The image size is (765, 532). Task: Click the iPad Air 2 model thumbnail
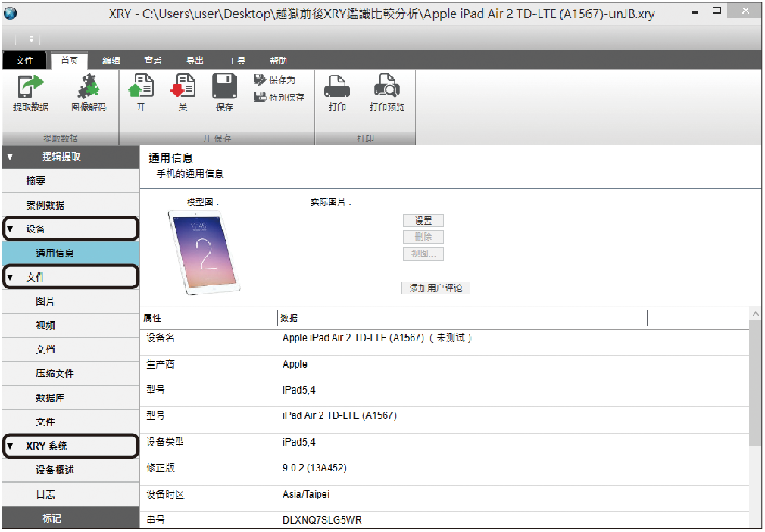[204, 252]
